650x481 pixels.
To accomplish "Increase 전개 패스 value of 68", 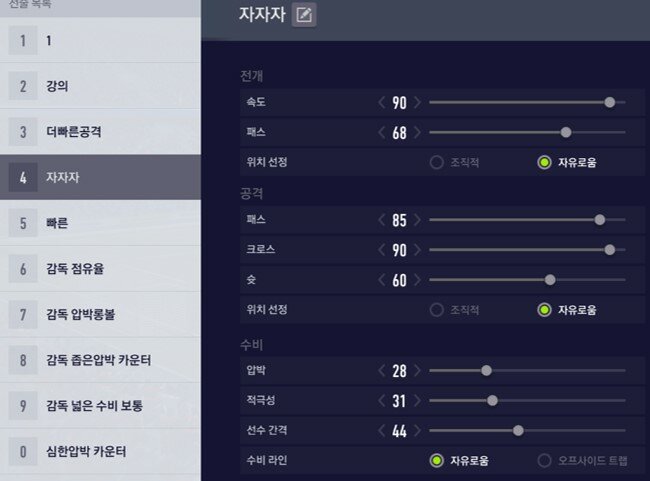I will [417, 133].
